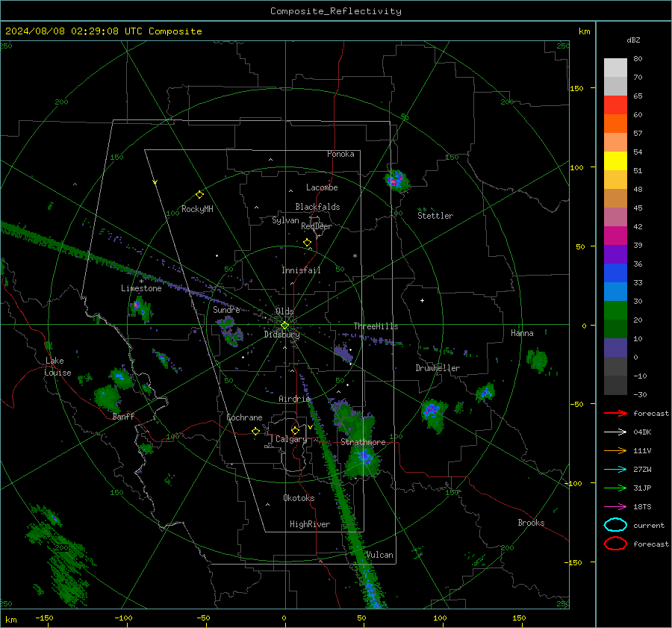
Task: Select the cyan 27ZW arrow legend icon
Action: 615,470
